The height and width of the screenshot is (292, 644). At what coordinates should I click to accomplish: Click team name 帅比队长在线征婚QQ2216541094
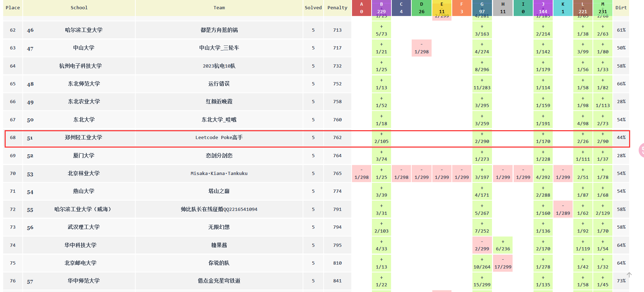click(x=219, y=209)
